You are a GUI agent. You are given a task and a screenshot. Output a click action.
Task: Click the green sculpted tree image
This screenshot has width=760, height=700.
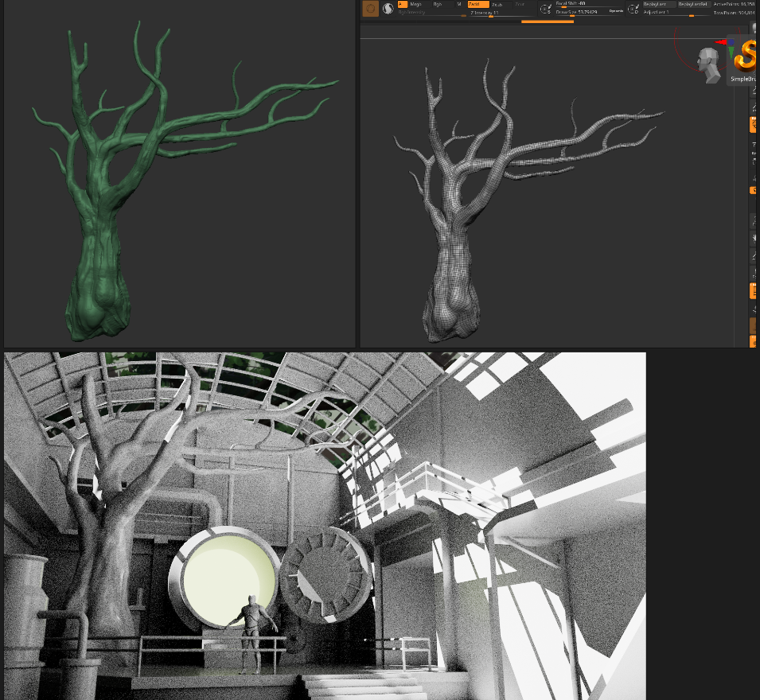180,174
